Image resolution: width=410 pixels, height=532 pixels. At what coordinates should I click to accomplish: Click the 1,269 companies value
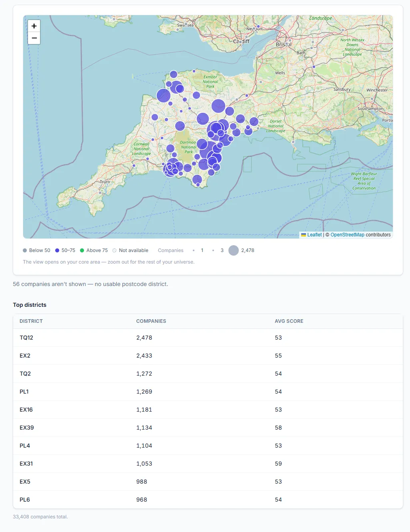click(144, 392)
